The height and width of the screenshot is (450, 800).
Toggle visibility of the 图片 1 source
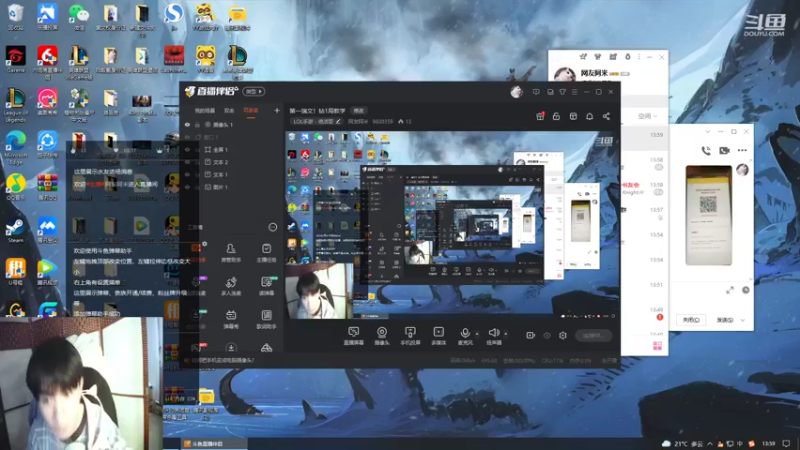[x=187, y=187]
